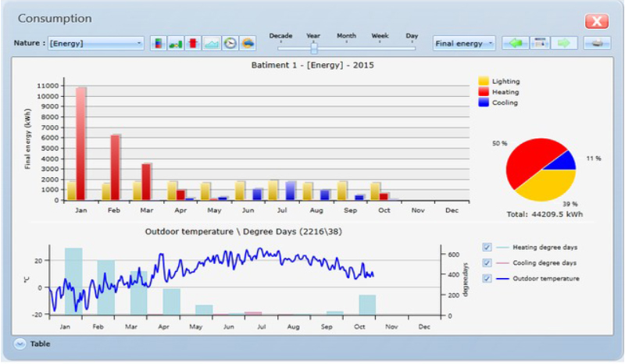Uncheck the Cooling degree days checkbox

(x=487, y=263)
